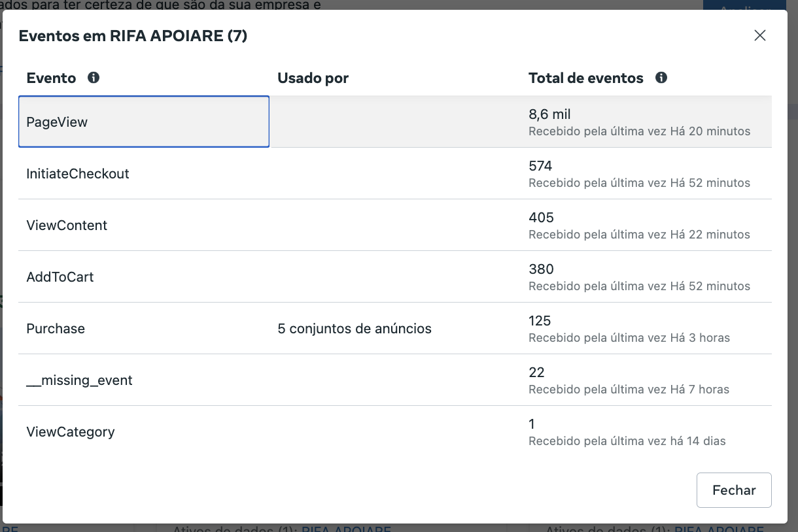Click 'Recebido pela última vez Há 3 horas'
The image size is (798, 532).
pos(629,338)
